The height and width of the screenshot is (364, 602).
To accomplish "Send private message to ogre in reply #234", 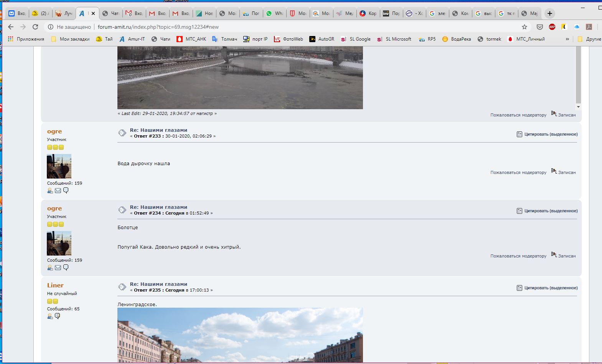I will pyautogui.click(x=66, y=267).
